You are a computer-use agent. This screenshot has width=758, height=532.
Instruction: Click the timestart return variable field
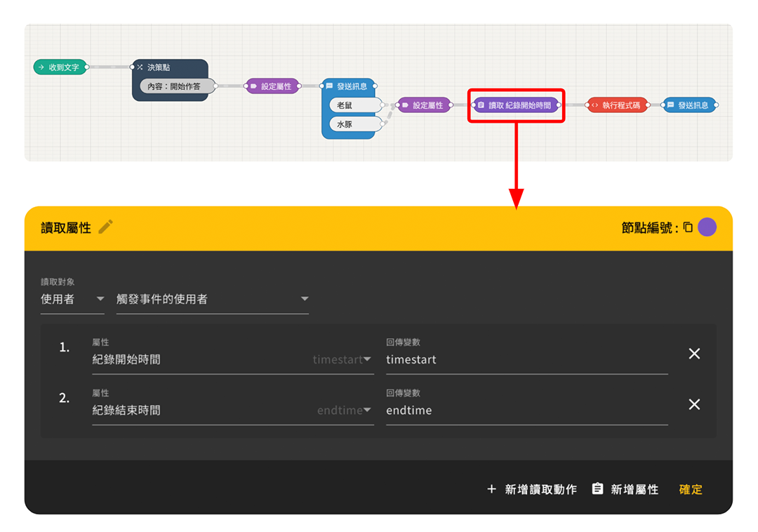(527, 359)
